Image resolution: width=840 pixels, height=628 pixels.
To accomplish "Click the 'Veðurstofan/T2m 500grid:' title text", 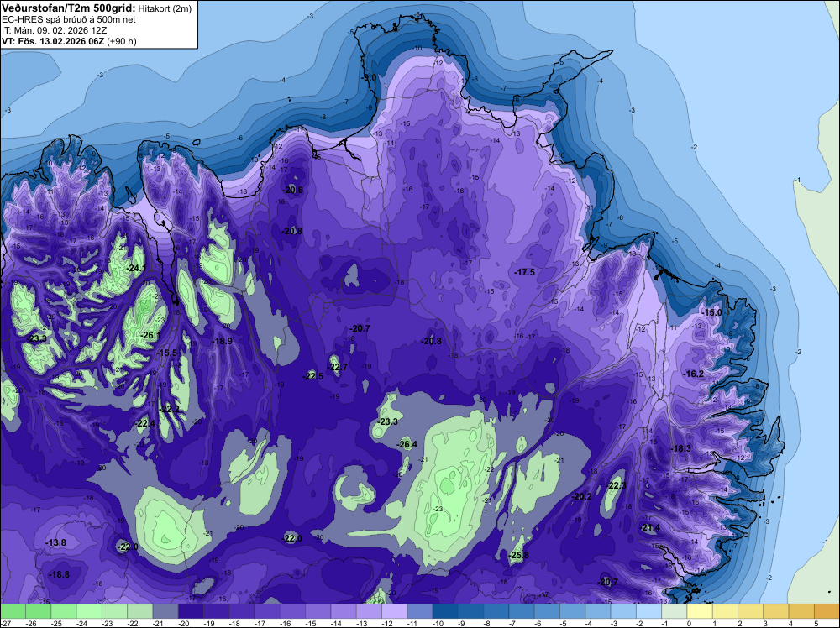I will [x=68, y=8].
